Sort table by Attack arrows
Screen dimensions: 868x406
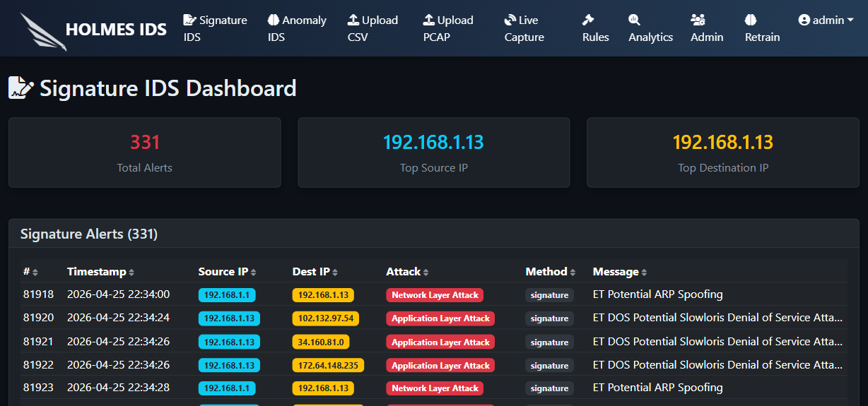pos(426,273)
